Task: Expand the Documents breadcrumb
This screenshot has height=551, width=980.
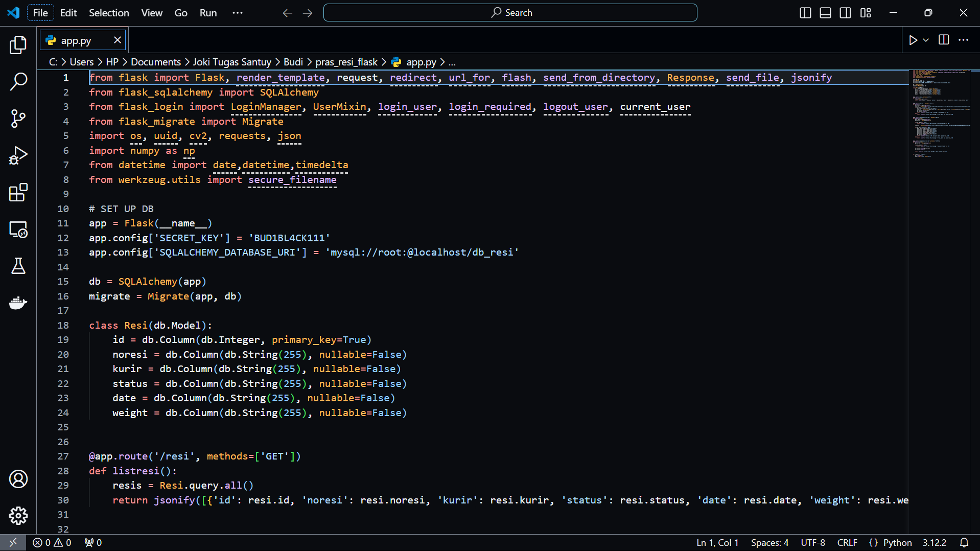Action: tap(156, 62)
